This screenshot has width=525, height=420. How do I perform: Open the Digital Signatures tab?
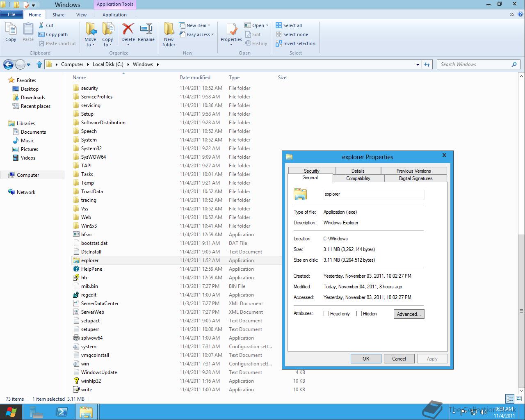click(x=415, y=178)
